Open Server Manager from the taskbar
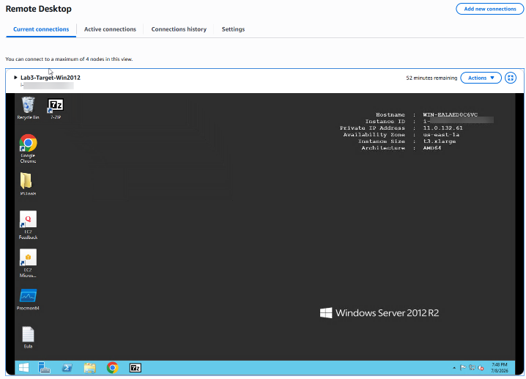The image size is (526, 379). tap(44, 368)
